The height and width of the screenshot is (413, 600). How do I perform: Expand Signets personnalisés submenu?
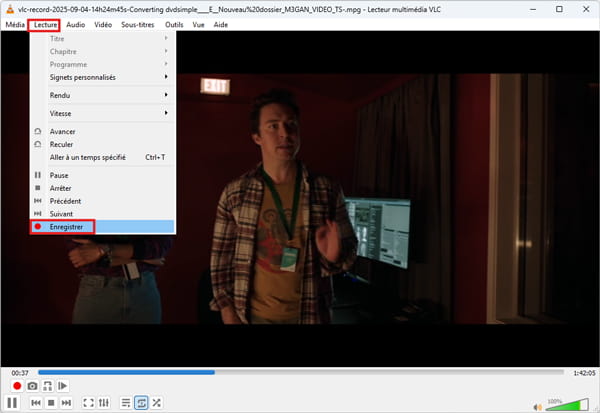pyautogui.click(x=103, y=77)
